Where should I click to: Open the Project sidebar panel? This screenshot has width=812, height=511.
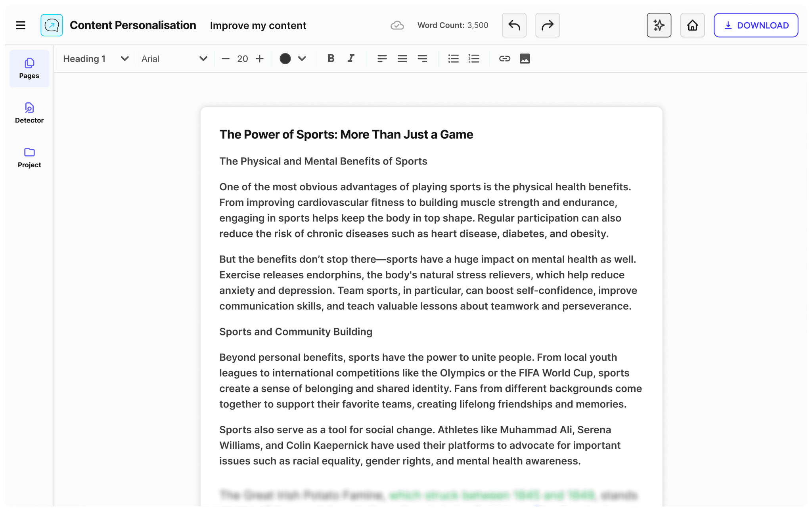point(29,158)
